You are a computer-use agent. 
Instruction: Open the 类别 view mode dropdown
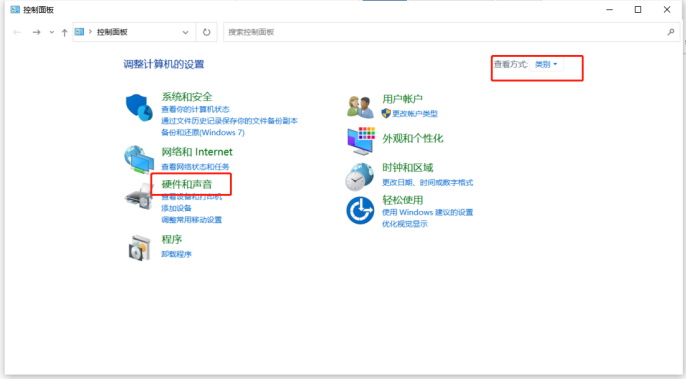[546, 64]
